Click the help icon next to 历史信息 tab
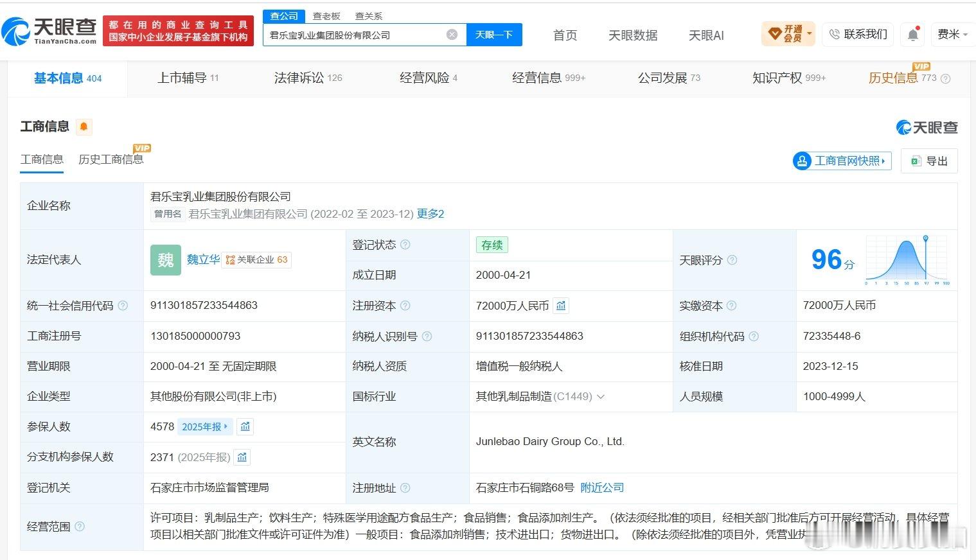The image size is (976, 560). [x=945, y=78]
